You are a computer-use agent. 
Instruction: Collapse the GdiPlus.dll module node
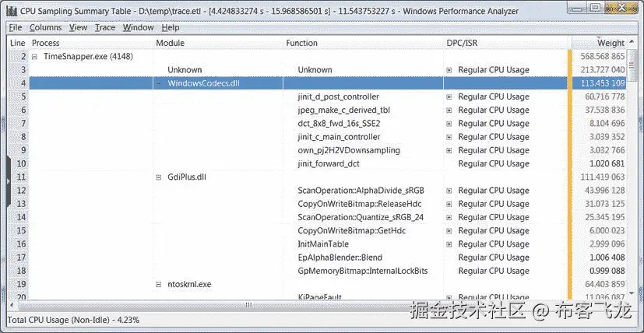point(159,177)
